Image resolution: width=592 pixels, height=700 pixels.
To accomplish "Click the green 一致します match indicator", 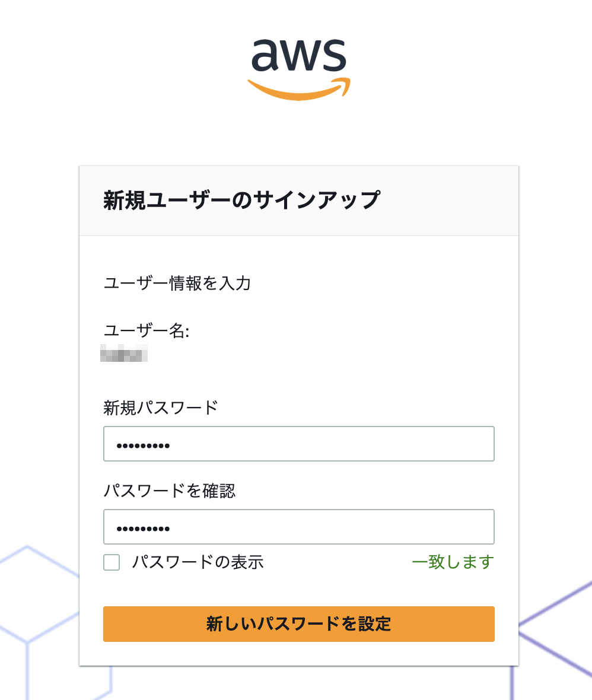I will click(453, 562).
